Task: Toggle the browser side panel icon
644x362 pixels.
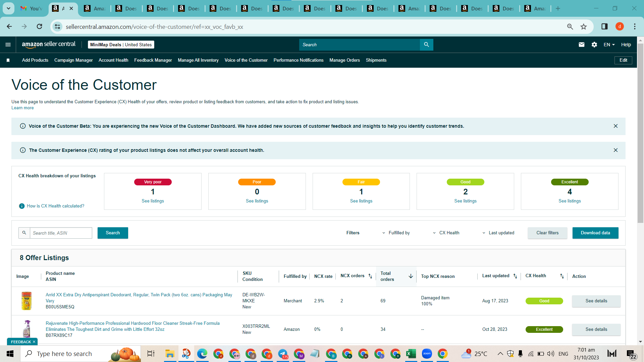Action: point(604,26)
